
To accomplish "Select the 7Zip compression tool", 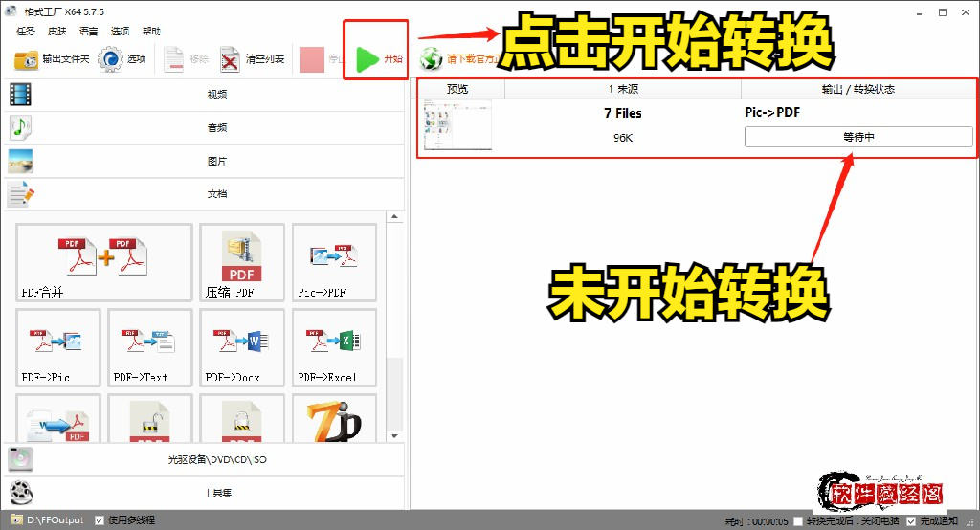I will click(x=334, y=418).
